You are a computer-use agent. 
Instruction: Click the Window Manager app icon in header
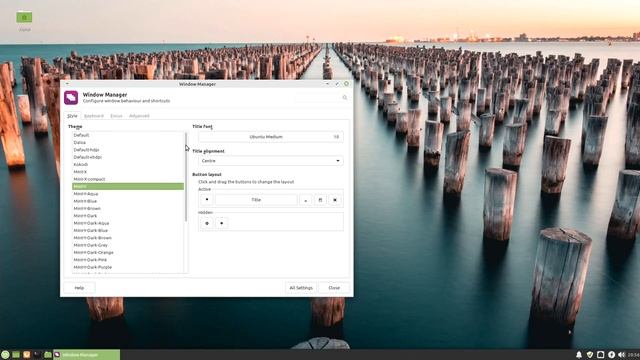71,98
